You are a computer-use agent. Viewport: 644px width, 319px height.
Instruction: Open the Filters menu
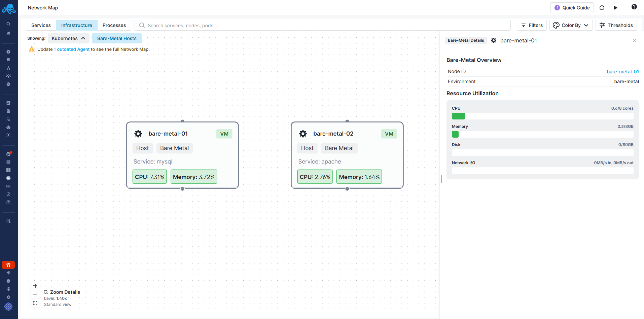(532, 25)
